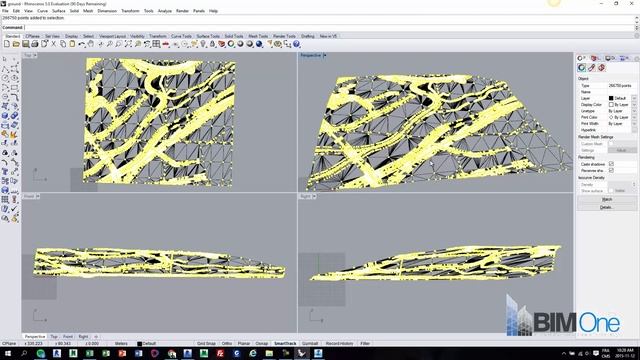Screen dimensions: 640x360
Task: Open the Display Color dropdown
Action: point(634,105)
